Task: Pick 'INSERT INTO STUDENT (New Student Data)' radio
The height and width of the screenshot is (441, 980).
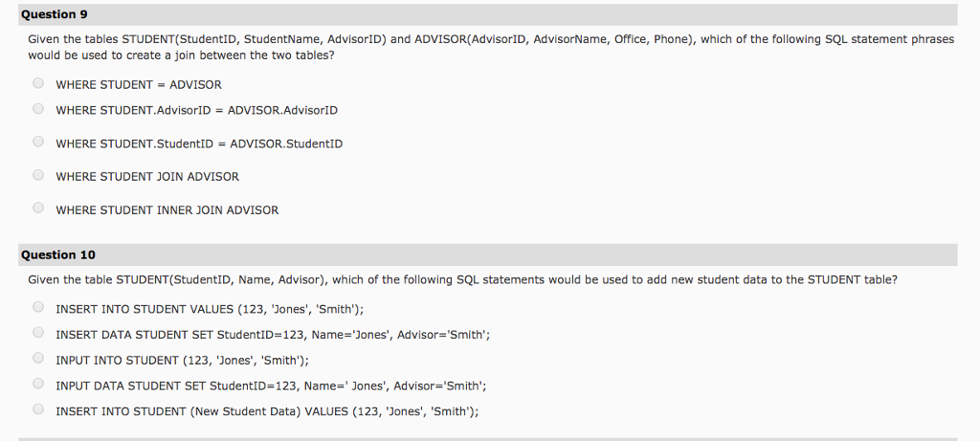Action: point(38,410)
